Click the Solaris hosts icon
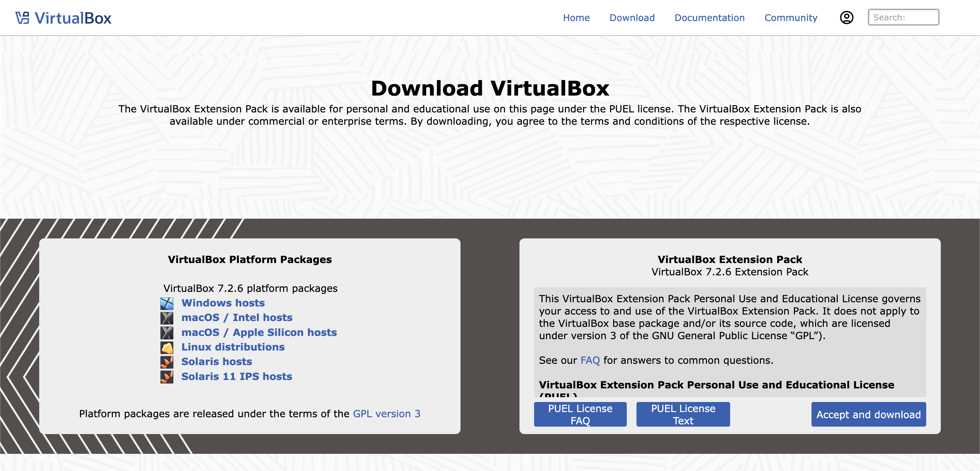 167,362
